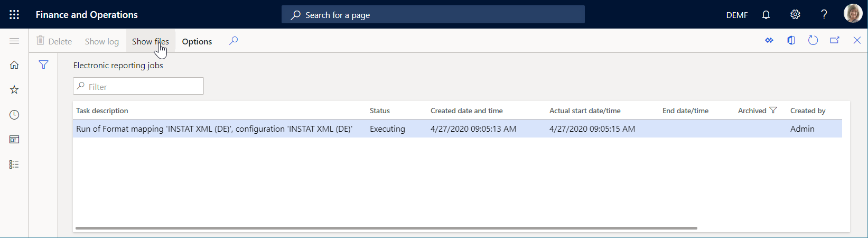Image resolution: width=868 pixels, height=238 pixels.
Task: Open the app launcher waffle icon
Action: (14, 15)
